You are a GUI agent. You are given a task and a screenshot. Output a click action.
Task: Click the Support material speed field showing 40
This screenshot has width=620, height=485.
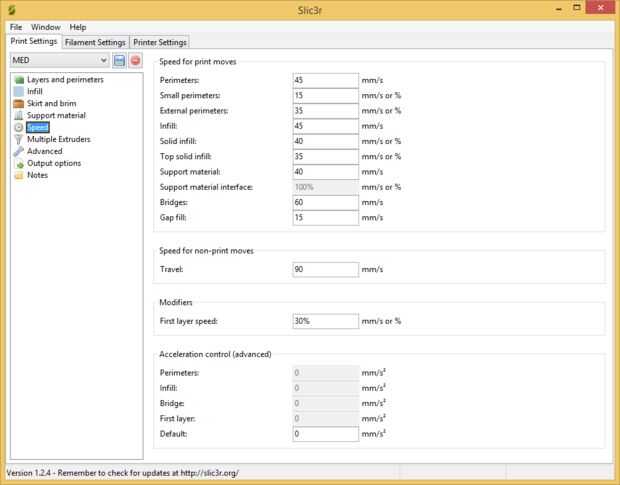click(326, 172)
